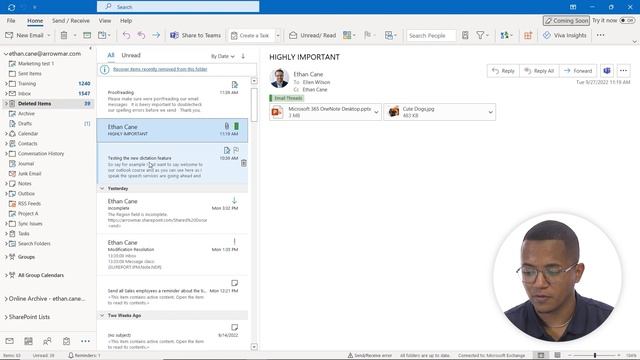The width and height of the screenshot is (640, 360).
Task: Switch to normal view in status bar
Action: coord(541,355)
